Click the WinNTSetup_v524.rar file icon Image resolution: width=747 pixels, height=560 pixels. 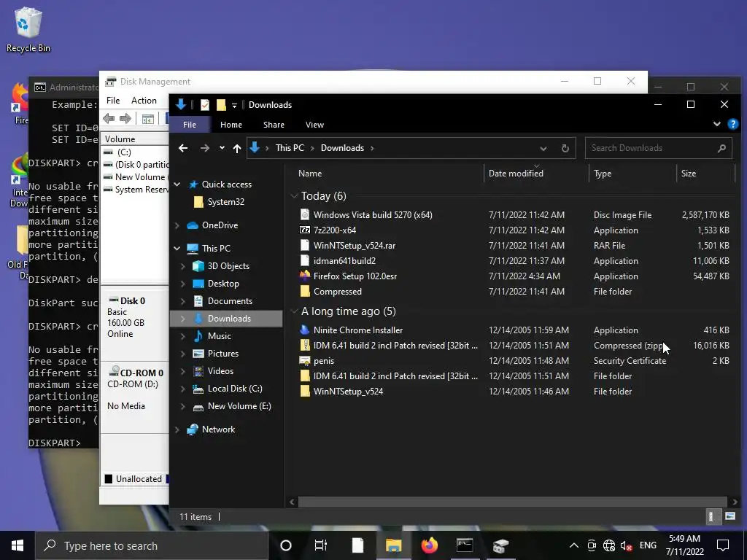(305, 245)
